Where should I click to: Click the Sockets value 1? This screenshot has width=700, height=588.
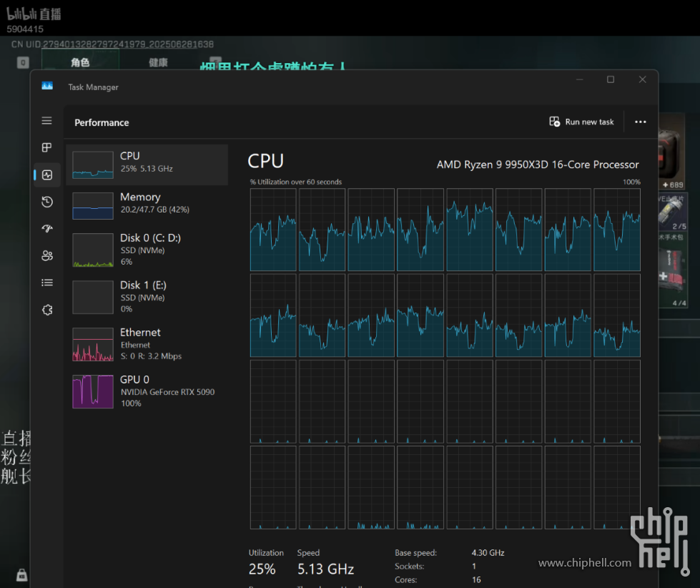(x=473, y=566)
